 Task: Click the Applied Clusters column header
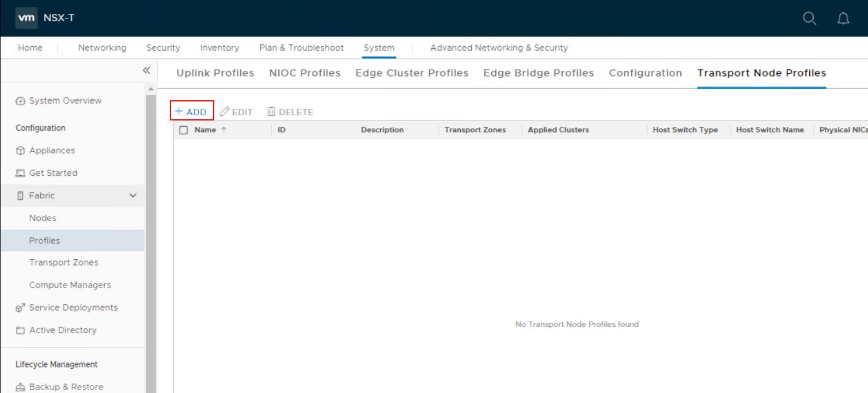tap(559, 130)
